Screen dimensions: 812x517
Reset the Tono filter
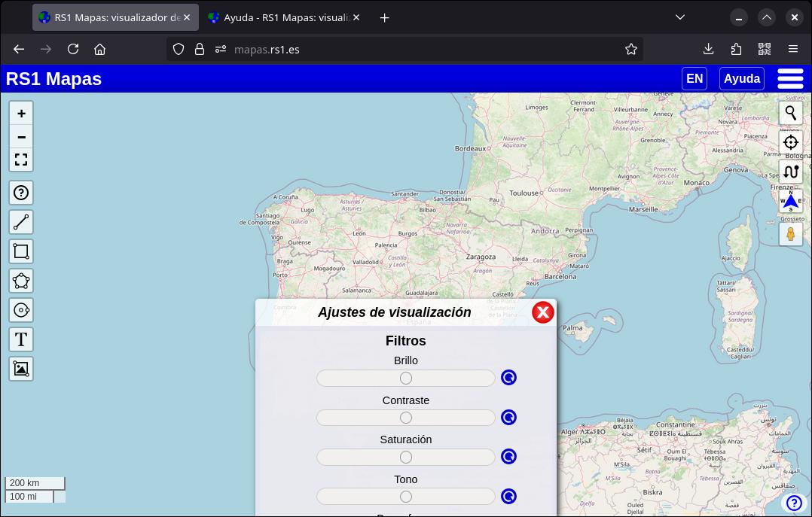(508, 496)
